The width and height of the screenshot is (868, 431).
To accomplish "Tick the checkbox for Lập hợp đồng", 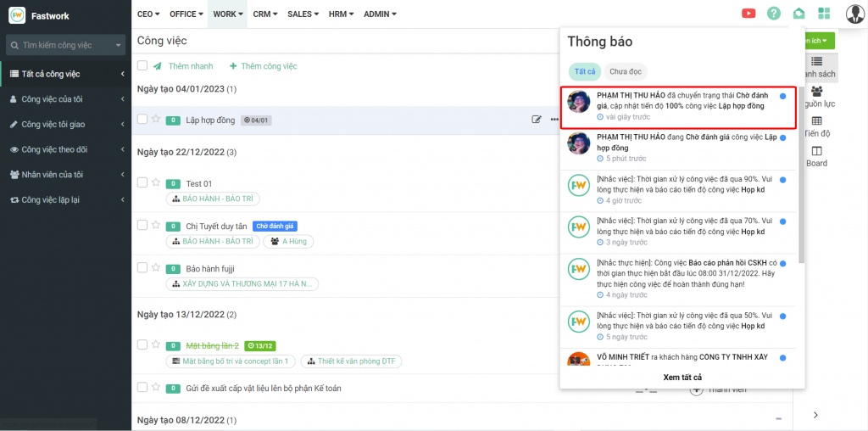I will click(x=142, y=120).
